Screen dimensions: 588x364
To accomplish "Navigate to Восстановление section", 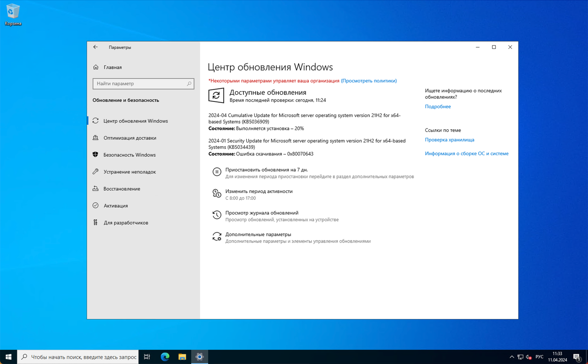I will (122, 188).
